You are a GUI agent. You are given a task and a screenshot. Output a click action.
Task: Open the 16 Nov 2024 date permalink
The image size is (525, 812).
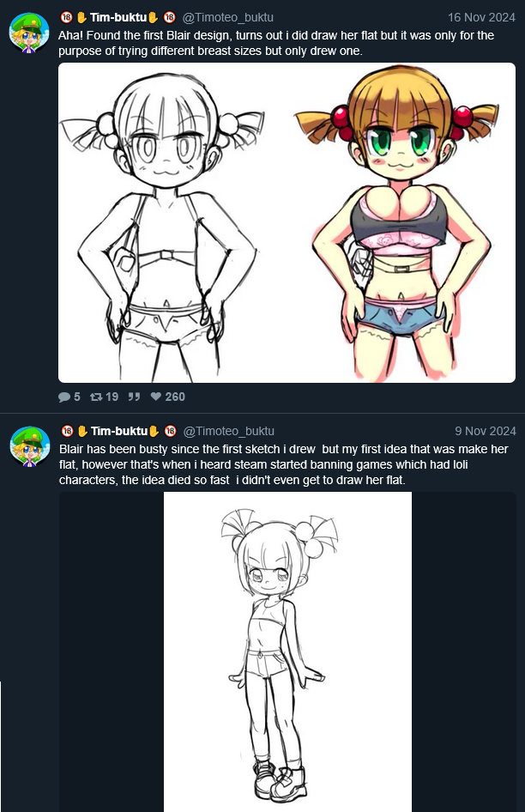click(x=481, y=18)
